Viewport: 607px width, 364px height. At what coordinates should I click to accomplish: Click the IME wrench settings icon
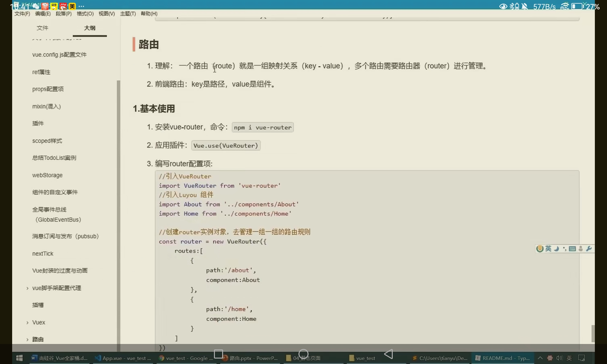(x=589, y=249)
